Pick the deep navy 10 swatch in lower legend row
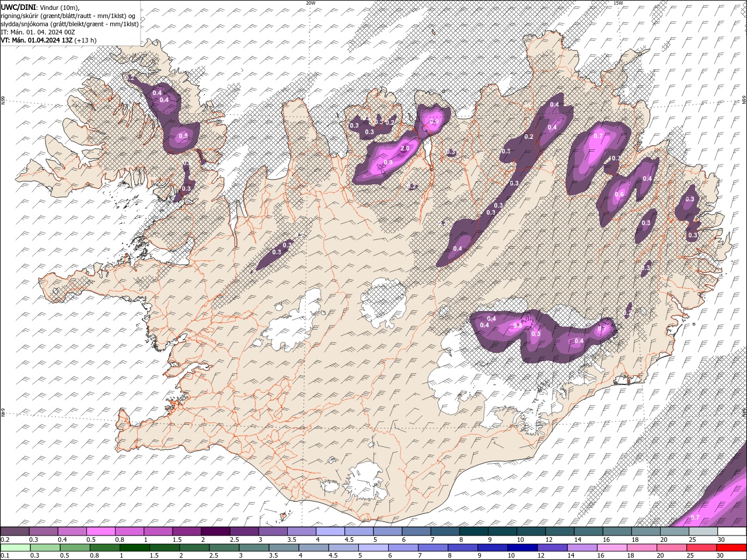Screen dimensions: 747x560 click(x=523, y=548)
